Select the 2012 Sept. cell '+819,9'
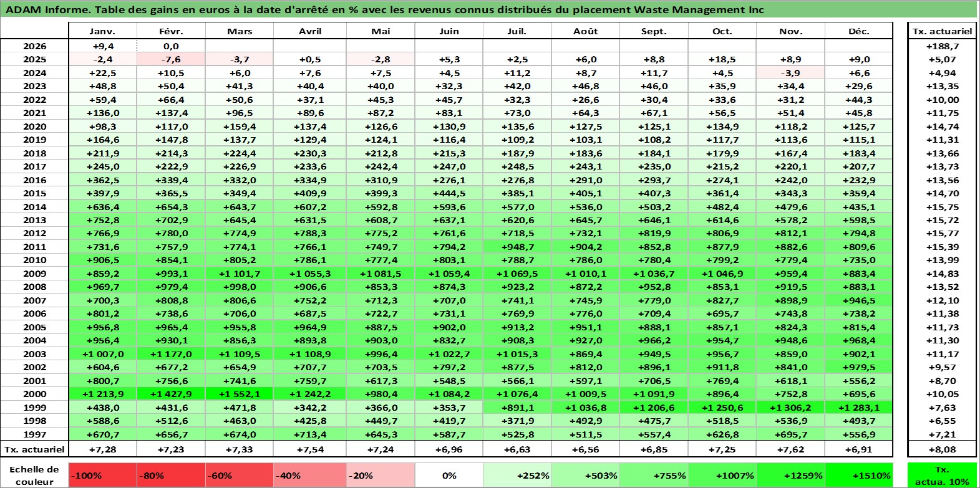The height and width of the screenshot is (488, 980). tap(654, 233)
